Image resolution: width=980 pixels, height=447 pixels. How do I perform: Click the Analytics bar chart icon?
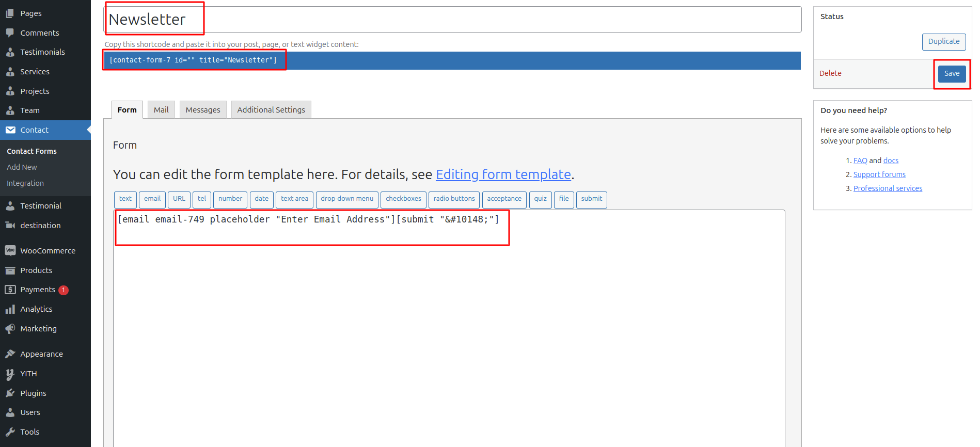tap(10, 309)
